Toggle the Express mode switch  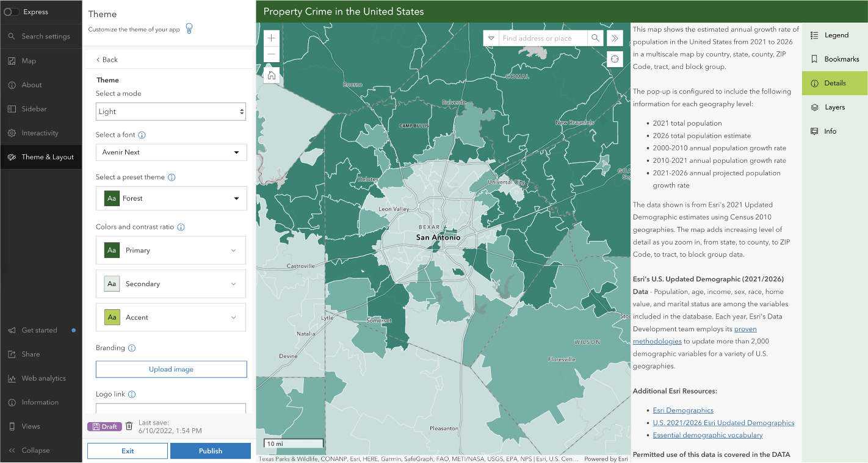coord(12,12)
